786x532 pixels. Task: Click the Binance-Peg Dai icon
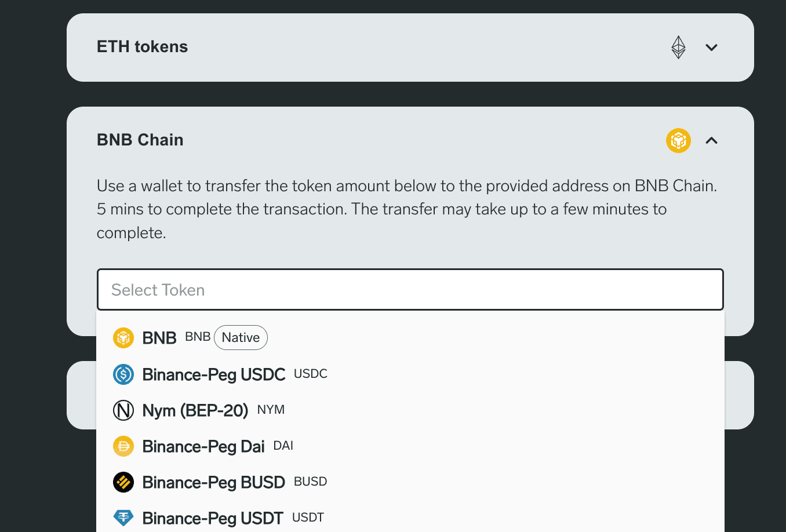pyautogui.click(x=123, y=446)
